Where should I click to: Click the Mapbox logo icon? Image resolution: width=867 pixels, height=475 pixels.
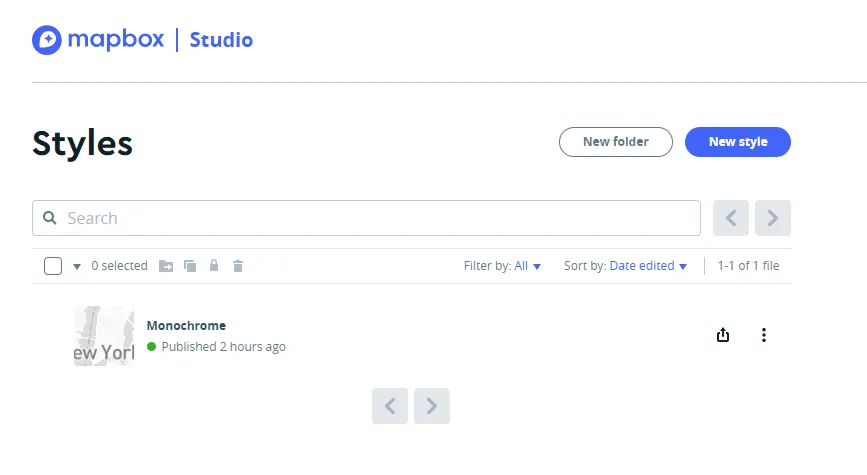pyautogui.click(x=47, y=40)
